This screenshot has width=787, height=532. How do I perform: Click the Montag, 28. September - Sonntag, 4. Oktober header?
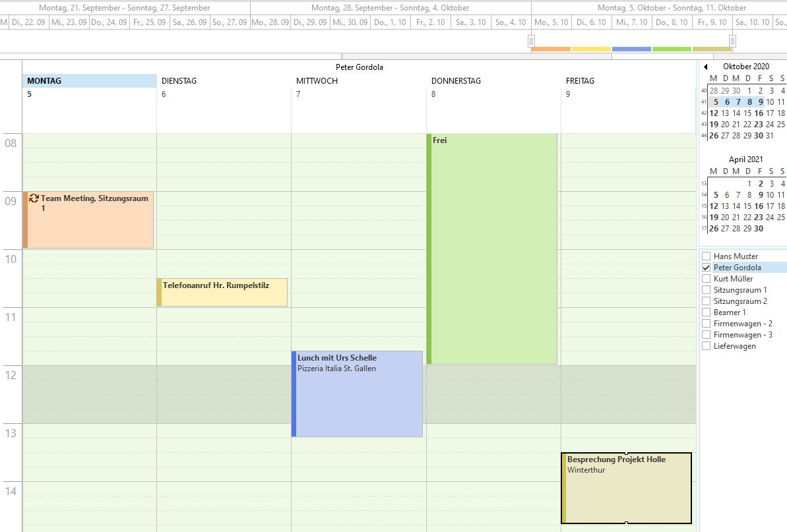(390, 7)
